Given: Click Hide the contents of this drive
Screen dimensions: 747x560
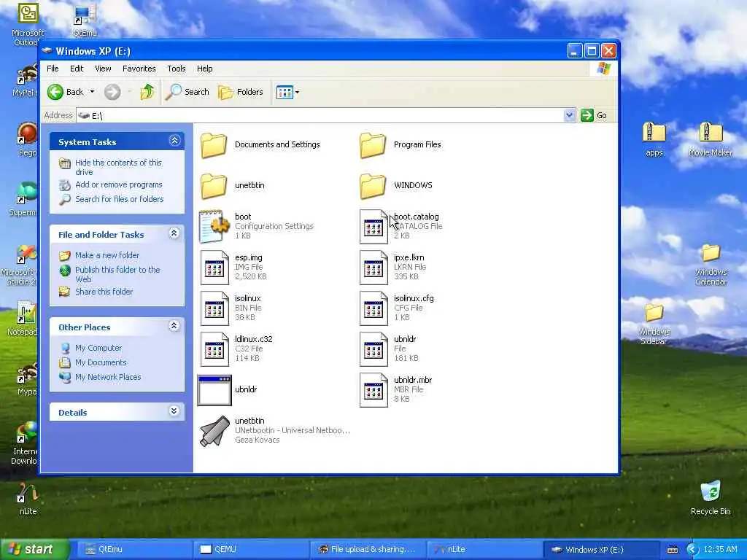Looking at the screenshot, I should click(118, 167).
